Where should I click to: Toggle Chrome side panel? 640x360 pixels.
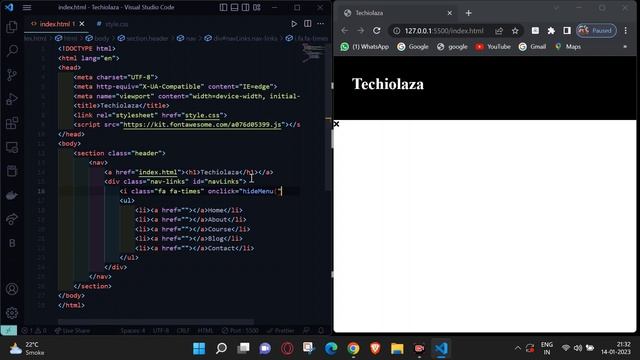(x=567, y=31)
